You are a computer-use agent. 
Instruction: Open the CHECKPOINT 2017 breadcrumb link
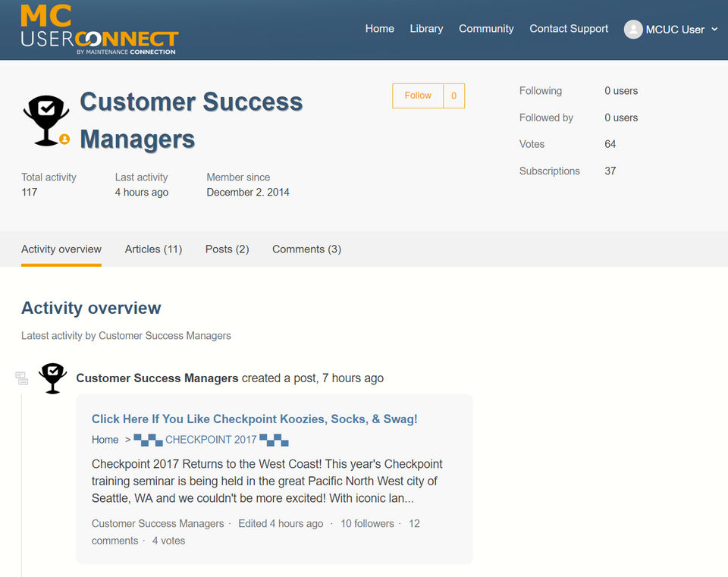click(211, 440)
